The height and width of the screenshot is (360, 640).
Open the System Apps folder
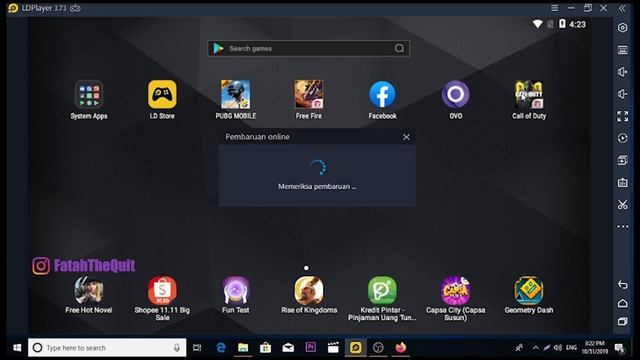tap(89, 95)
